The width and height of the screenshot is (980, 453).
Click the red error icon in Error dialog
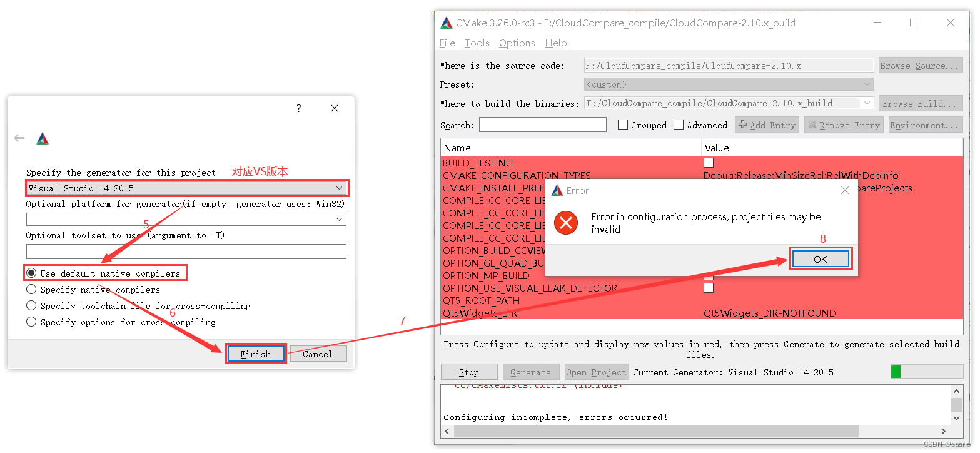pos(566,223)
